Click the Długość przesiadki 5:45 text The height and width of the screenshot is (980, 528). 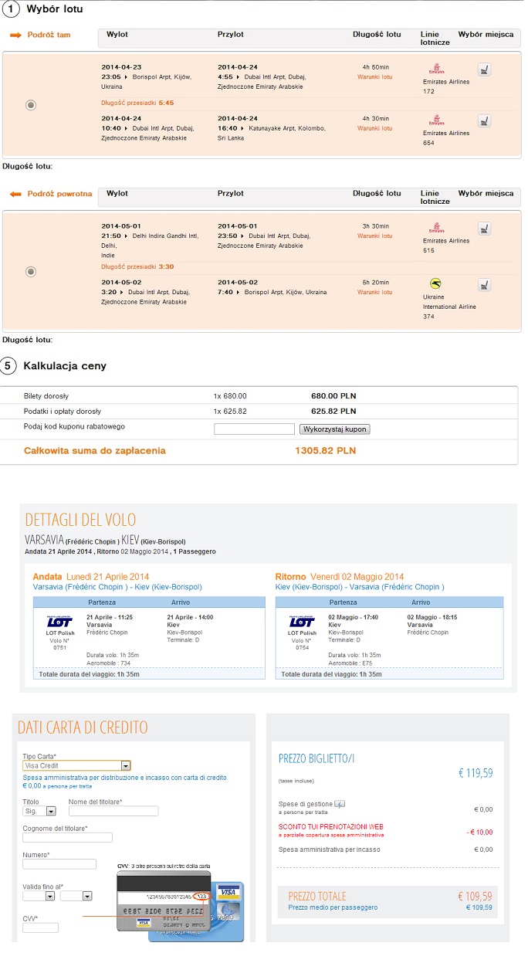[137, 102]
